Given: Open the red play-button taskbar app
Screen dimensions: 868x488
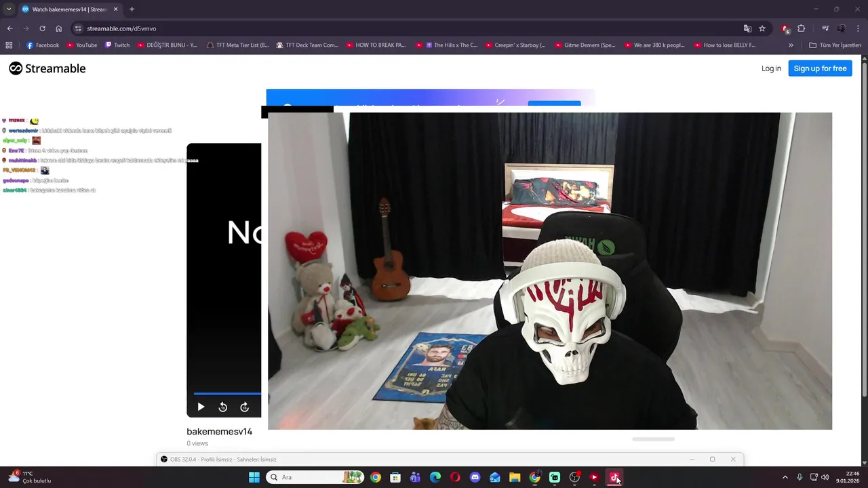Looking at the screenshot, I should pos(594,477).
